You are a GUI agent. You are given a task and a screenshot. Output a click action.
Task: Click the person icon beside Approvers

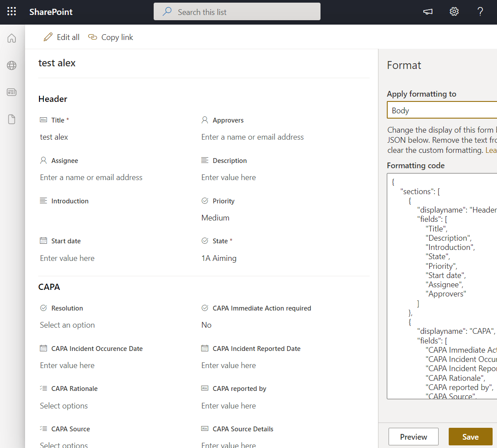click(x=204, y=120)
